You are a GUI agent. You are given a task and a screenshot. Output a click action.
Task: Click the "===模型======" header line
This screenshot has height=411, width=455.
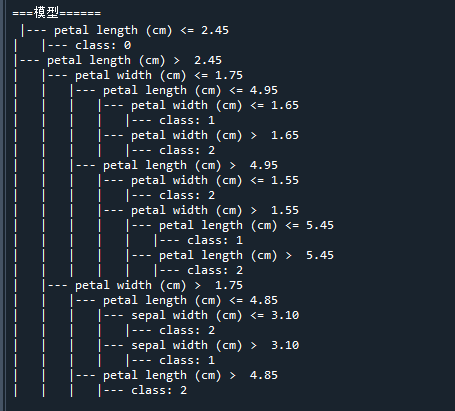(56, 13)
